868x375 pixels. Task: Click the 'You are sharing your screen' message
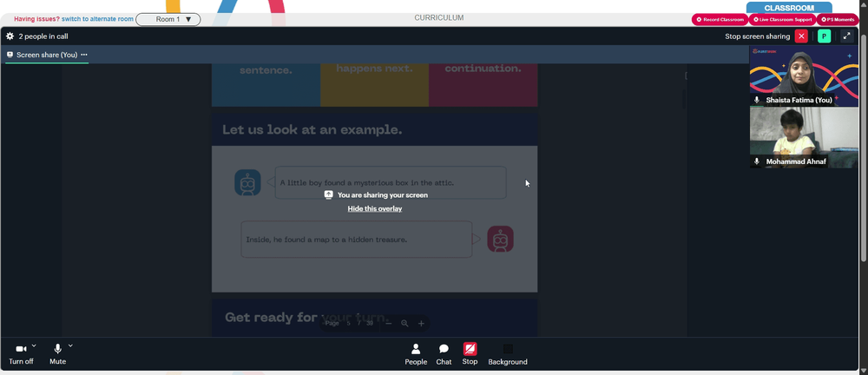383,195
